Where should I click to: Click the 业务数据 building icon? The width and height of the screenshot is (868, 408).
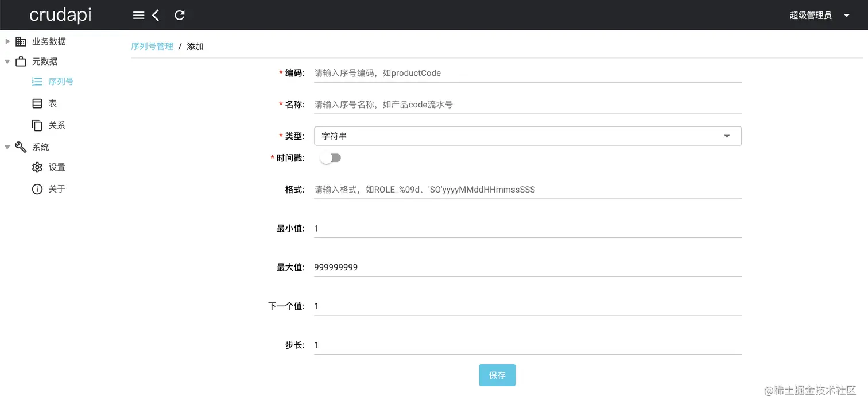coord(21,41)
